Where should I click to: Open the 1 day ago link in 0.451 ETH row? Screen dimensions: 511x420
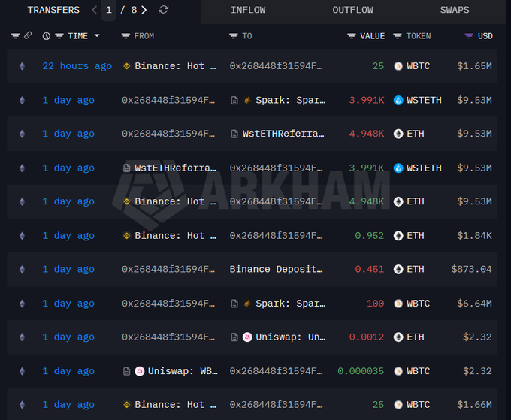point(68,270)
